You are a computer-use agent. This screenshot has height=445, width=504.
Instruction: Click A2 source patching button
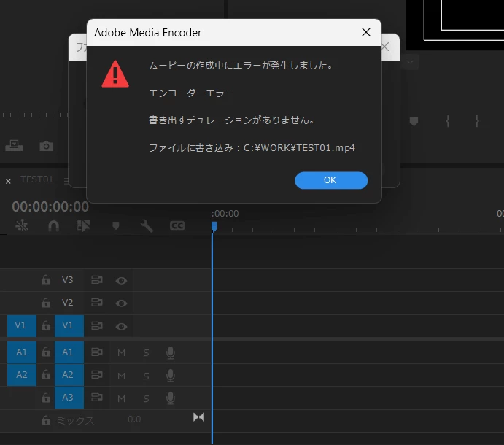pos(22,375)
